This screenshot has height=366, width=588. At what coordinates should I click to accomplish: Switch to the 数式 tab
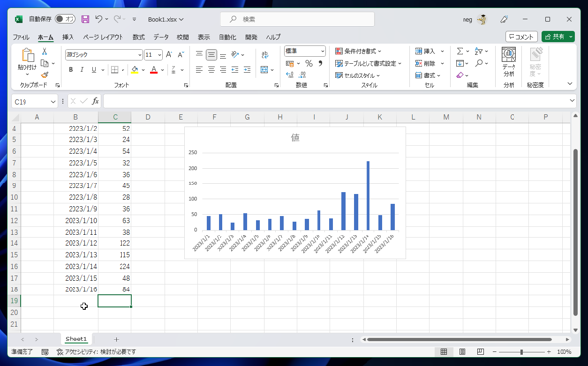point(139,37)
